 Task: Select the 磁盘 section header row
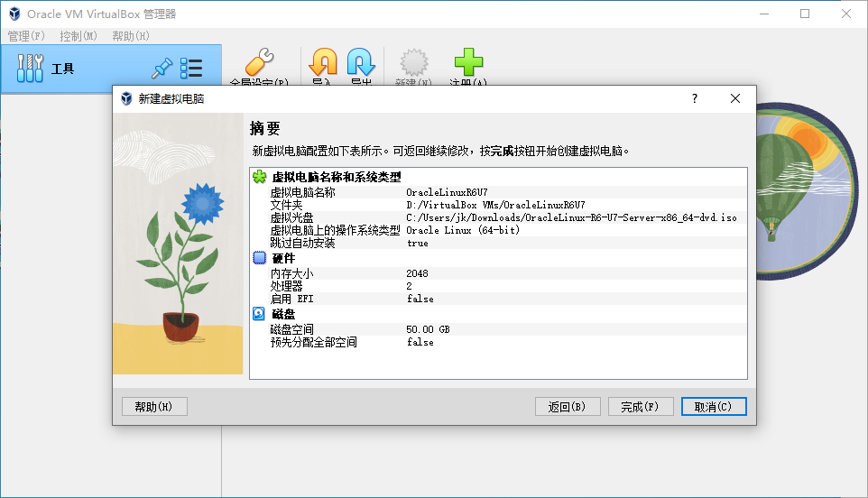[498, 314]
